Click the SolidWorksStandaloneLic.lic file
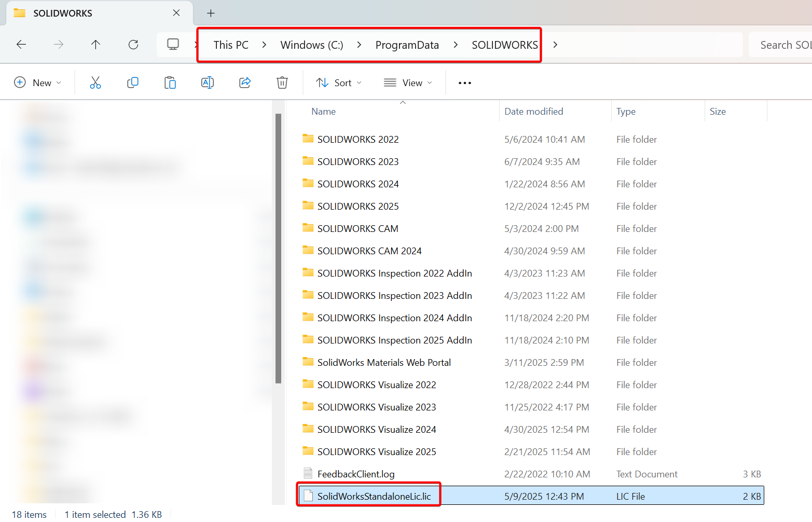812x522 pixels. [x=374, y=497]
